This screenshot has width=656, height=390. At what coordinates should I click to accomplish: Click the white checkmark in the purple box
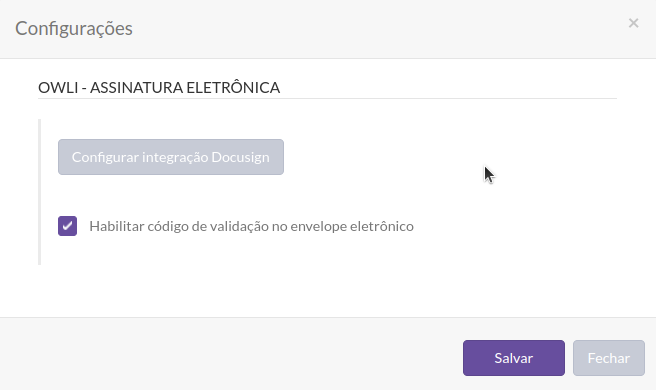[x=67, y=226]
